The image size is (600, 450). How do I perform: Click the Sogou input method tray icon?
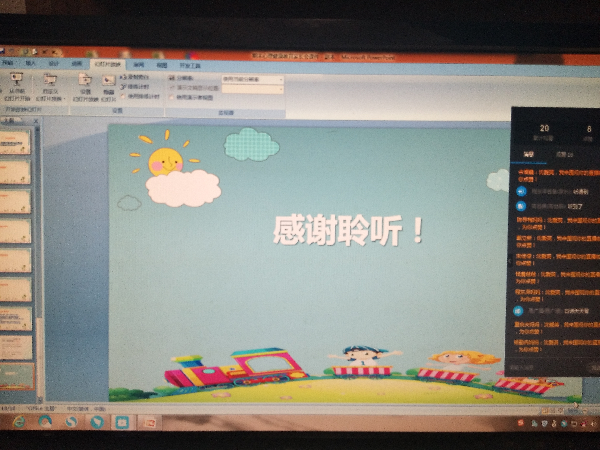point(520,423)
